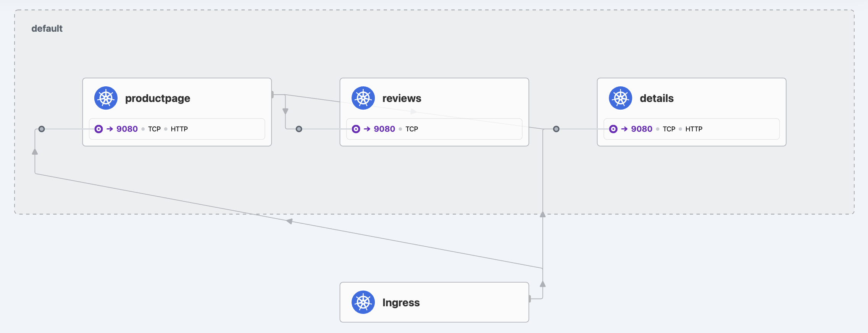The image size is (868, 333).
Task: Click the TCP label in details
Action: [x=669, y=129]
